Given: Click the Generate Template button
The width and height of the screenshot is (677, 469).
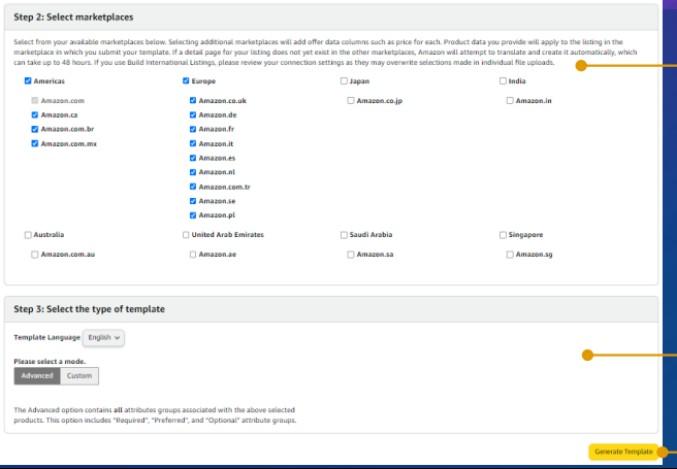Looking at the screenshot, I should click(x=623, y=452).
